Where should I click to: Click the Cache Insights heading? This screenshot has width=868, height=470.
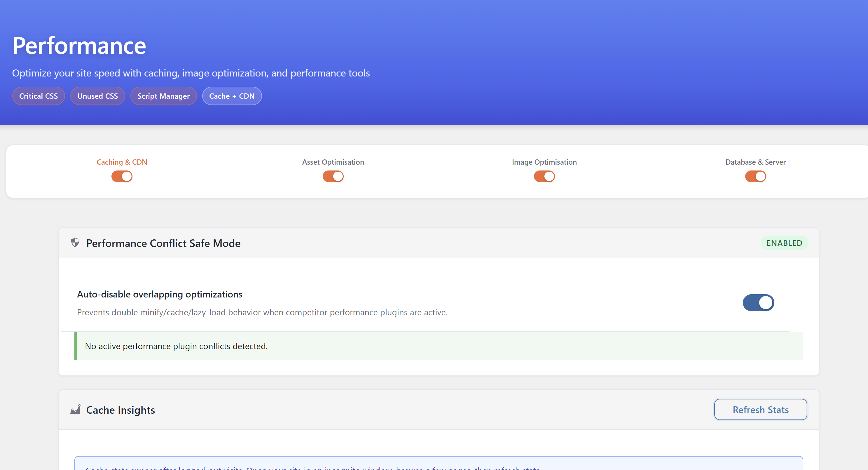coord(120,410)
